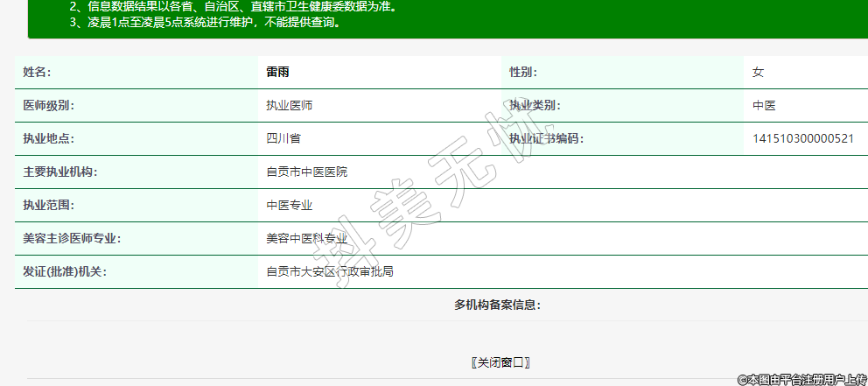Viewport: 868px width, 386px height.
Task: Select the 中医专业 scope value
Action: [x=289, y=206]
